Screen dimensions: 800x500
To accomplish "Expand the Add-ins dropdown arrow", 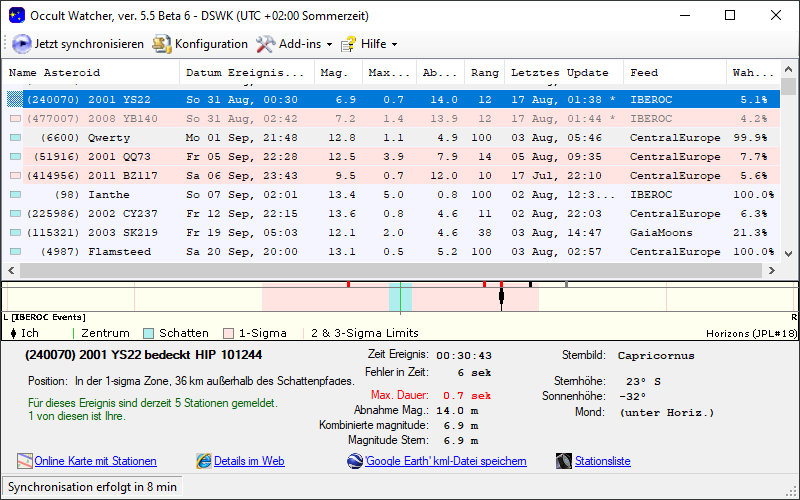I will (x=329, y=45).
